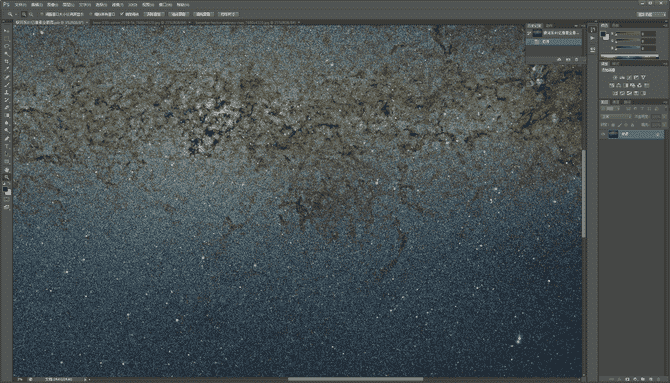
Task: Open the layer blend mode dropdown
Action: tap(616, 117)
